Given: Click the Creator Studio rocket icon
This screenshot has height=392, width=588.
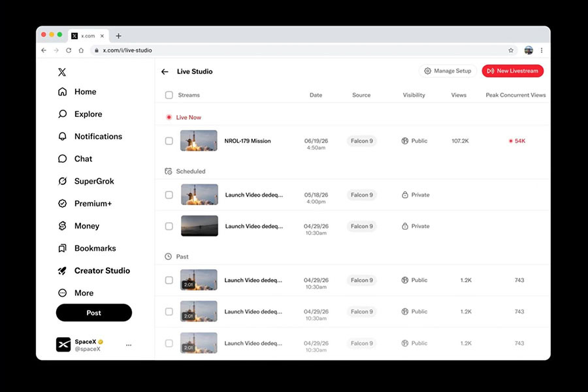Looking at the screenshot, I should [62, 270].
